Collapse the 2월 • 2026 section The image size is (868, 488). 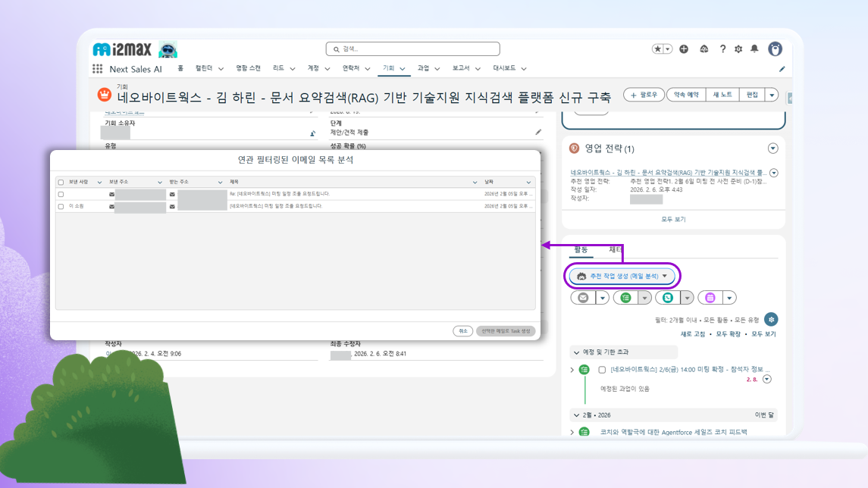tap(576, 415)
